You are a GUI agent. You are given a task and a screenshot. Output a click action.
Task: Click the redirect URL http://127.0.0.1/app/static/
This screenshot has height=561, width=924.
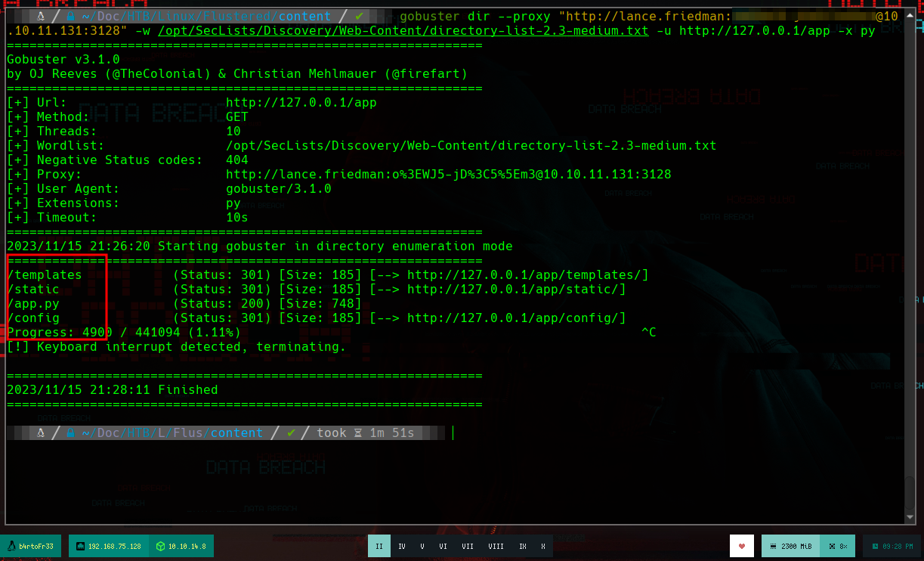click(x=512, y=290)
